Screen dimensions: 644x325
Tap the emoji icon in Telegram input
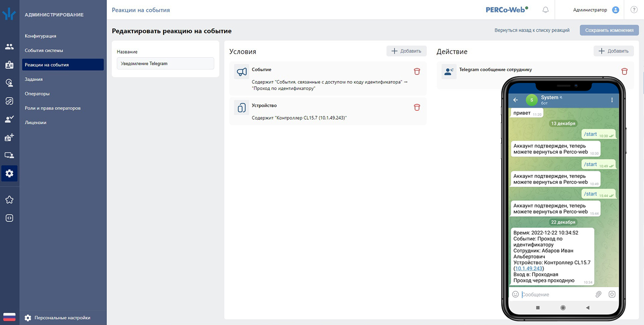pos(516,295)
